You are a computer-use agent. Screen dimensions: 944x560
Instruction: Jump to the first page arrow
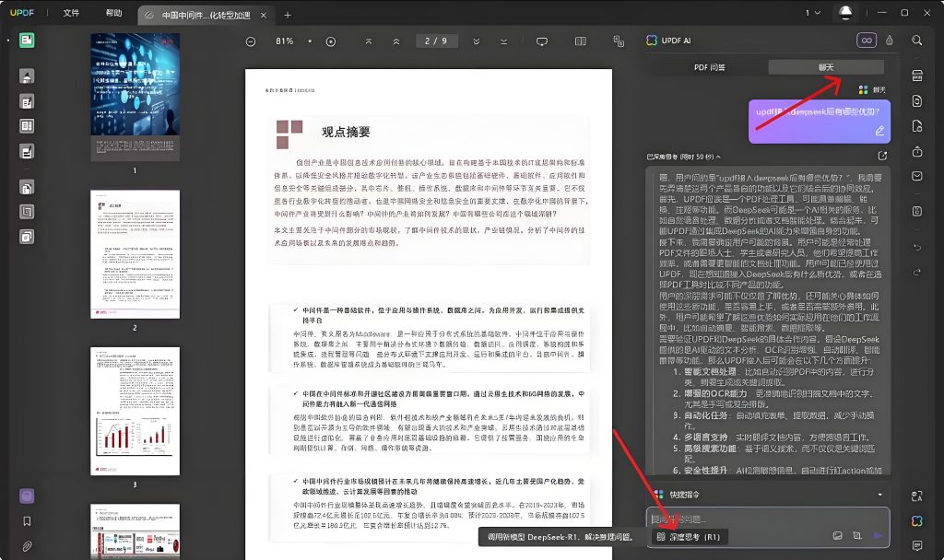click(369, 41)
